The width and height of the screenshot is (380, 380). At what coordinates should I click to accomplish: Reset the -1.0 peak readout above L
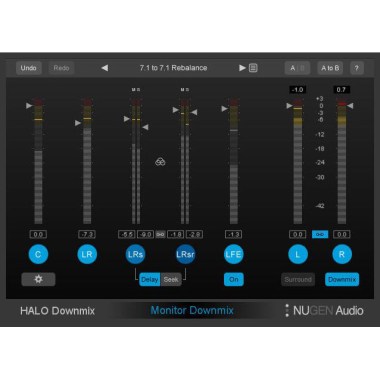pyautogui.click(x=298, y=90)
